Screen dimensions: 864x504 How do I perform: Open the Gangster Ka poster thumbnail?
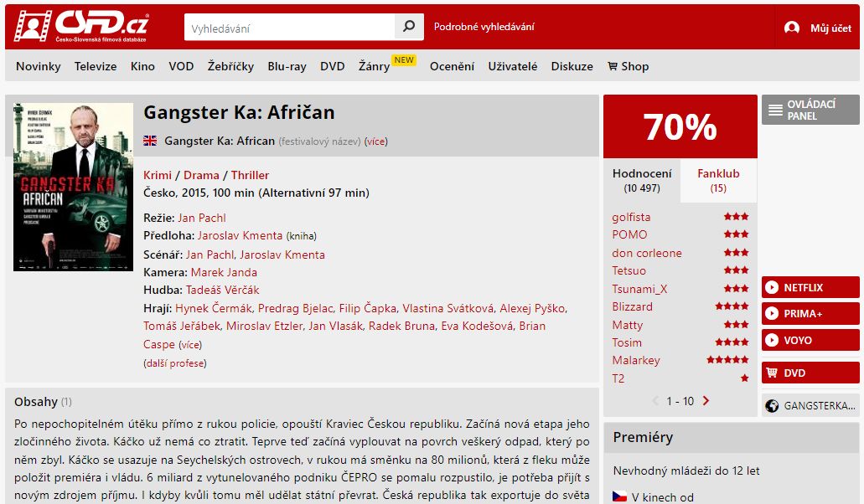click(x=73, y=187)
